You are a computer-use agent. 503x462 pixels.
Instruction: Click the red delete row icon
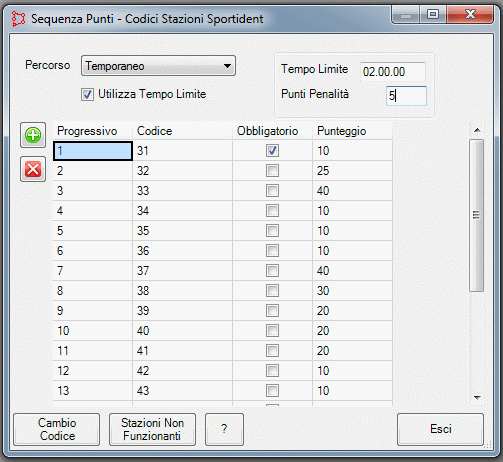point(33,169)
